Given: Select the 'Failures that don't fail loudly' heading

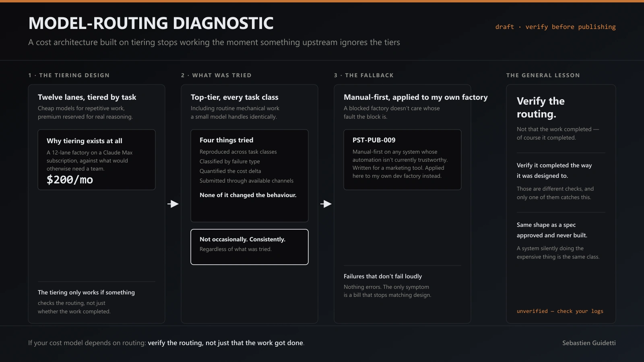Looking at the screenshot, I should 383,276.
